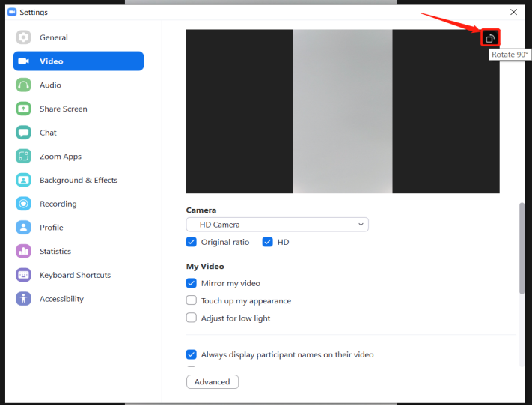Image resolution: width=532 pixels, height=406 pixels.
Task: Click the Zoom logo in title bar
Action: [12, 12]
